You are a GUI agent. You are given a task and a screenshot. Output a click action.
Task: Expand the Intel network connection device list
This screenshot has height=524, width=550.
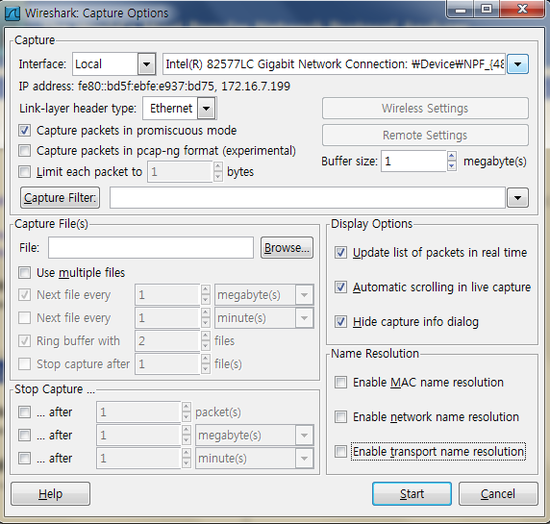click(518, 64)
